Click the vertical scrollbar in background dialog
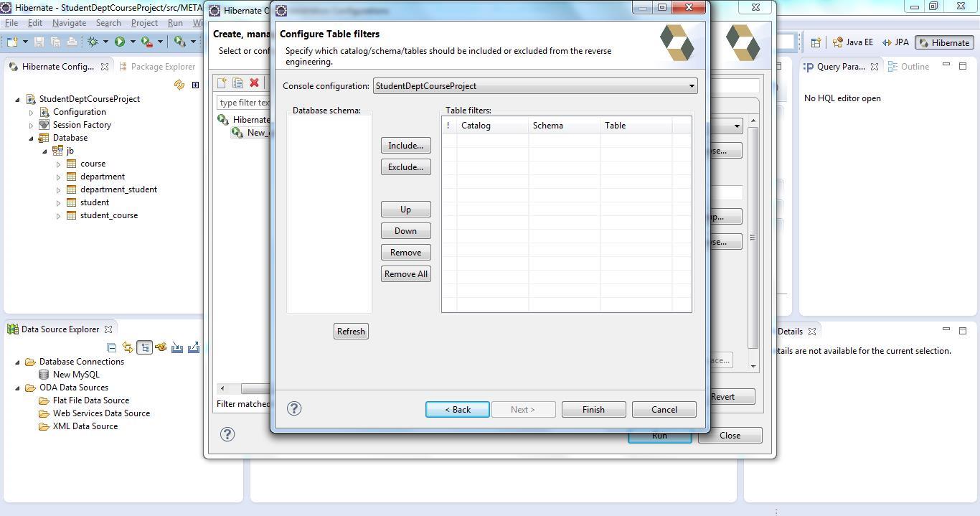Screen dimensions: 980x516 tap(753, 238)
